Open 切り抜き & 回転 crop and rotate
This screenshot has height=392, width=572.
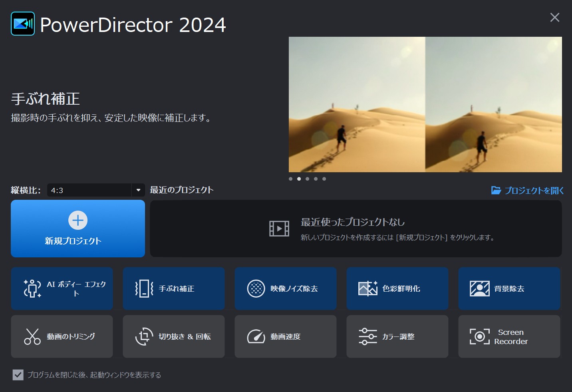[x=174, y=336]
